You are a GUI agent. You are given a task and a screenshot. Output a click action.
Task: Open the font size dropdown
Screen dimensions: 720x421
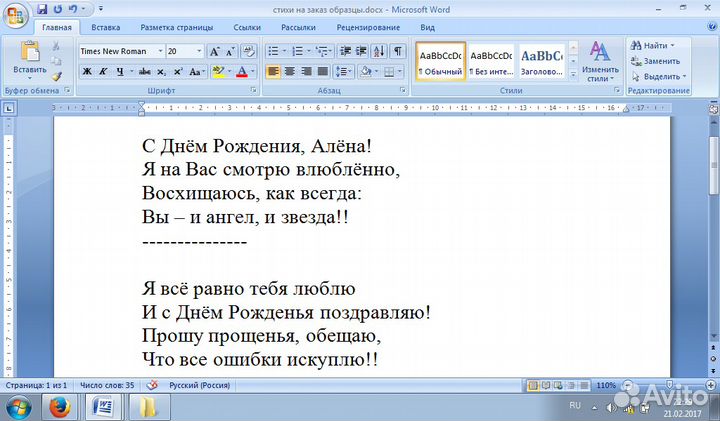point(199,51)
